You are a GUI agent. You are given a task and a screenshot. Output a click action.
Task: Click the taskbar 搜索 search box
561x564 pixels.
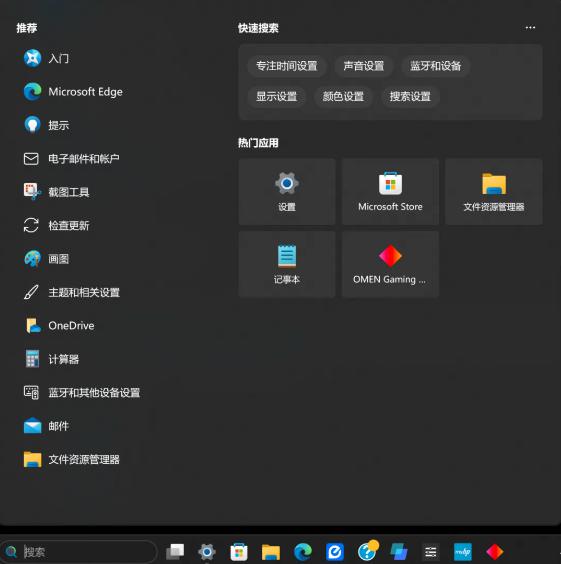tap(79, 551)
